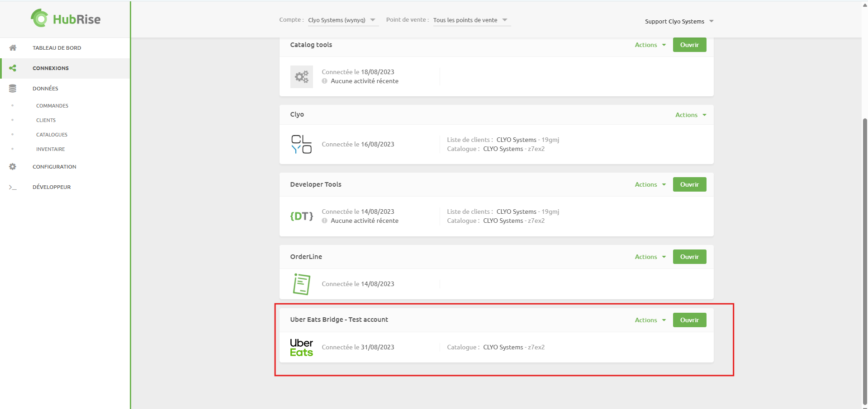The height and width of the screenshot is (409, 868).
Task: Expand Actions menu for Clyo connection
Action: [x=690, y=115]
